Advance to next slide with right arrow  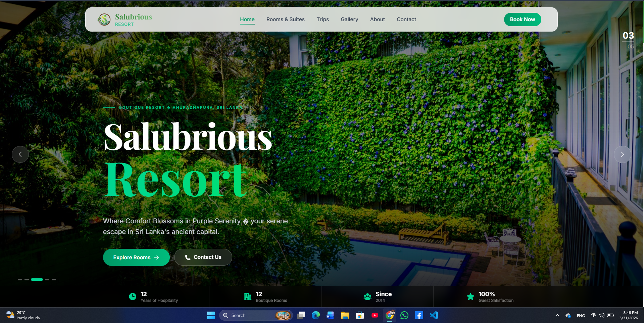pos(622,154)
